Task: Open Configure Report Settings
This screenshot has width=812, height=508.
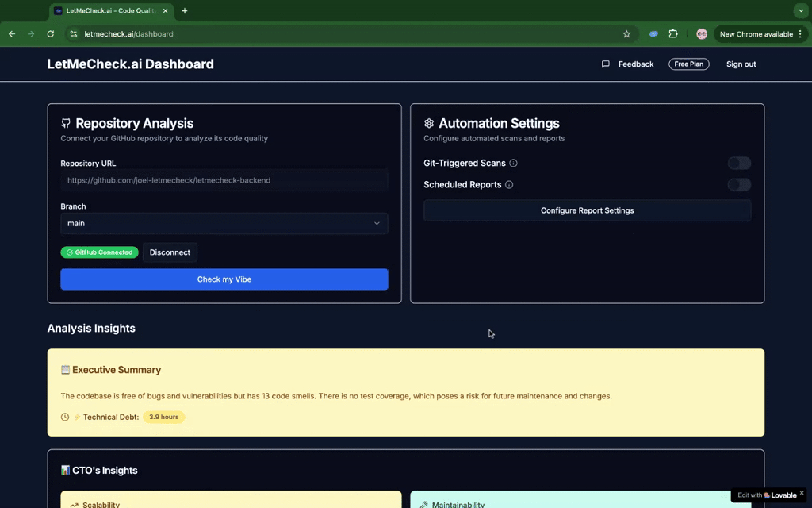Action: coord(587,210)
